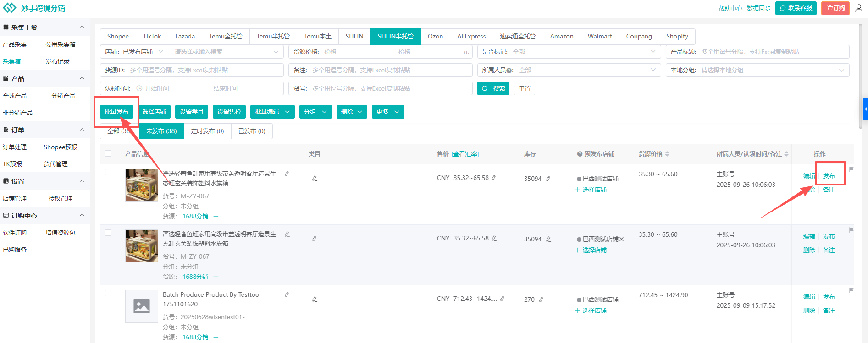Click the user profile icon at top right

[x=859, y=8]
